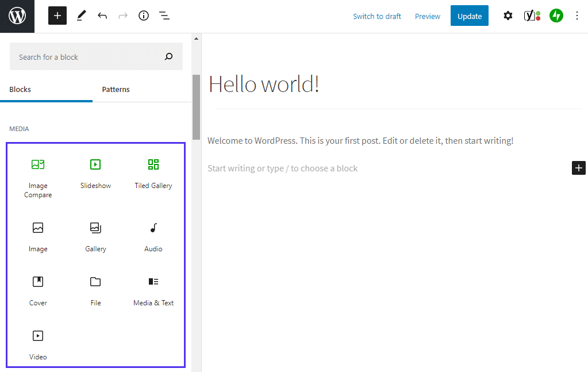Insert a Media & Text block
The image size is (588, 372).
pyautogui.click(x=153, y=291)
